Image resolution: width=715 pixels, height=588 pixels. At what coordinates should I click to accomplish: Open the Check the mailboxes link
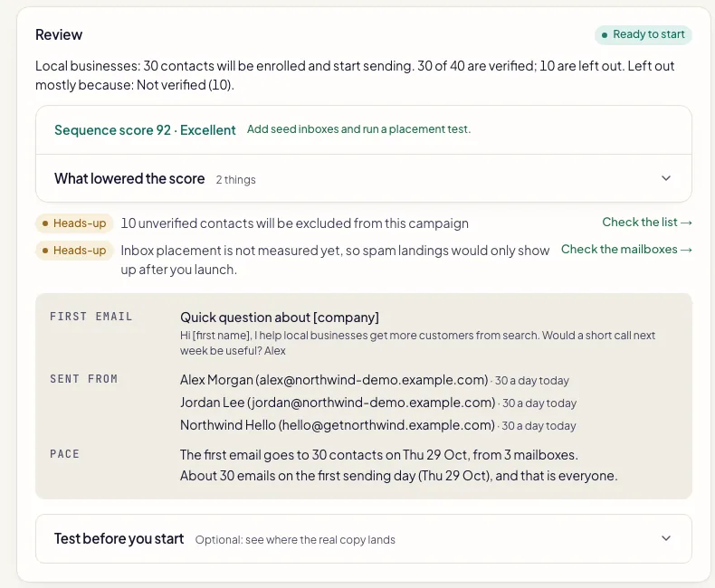pos(626,250)
